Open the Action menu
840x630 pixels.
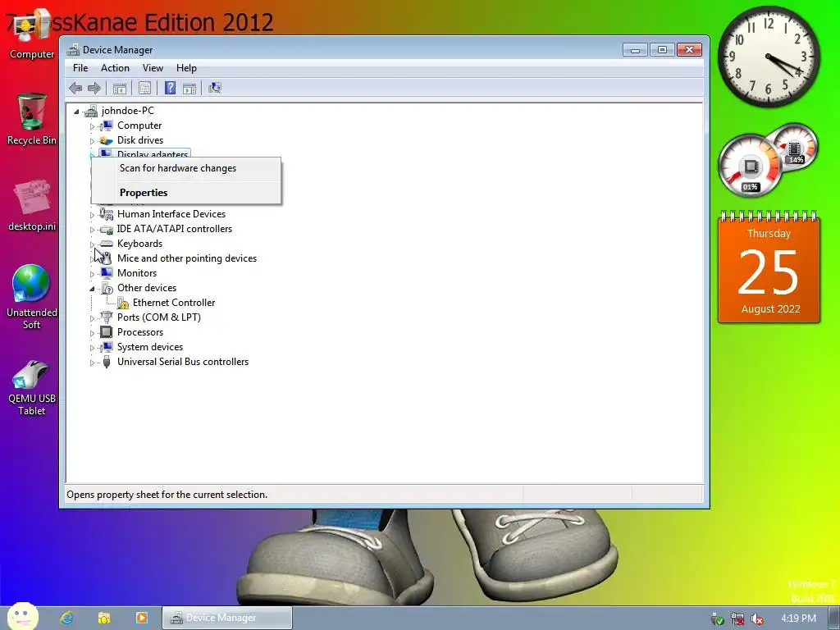click(115, 68)
